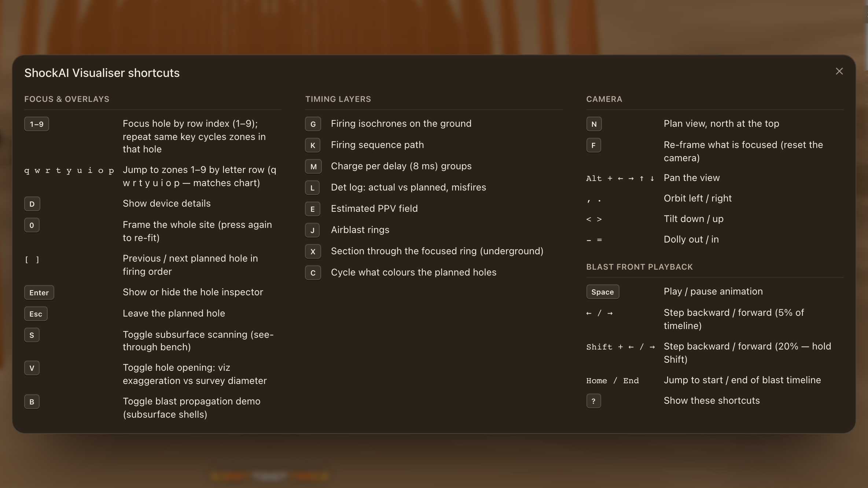Click the Space key badge for play/pause
The image size is (868, 488).
603,292
